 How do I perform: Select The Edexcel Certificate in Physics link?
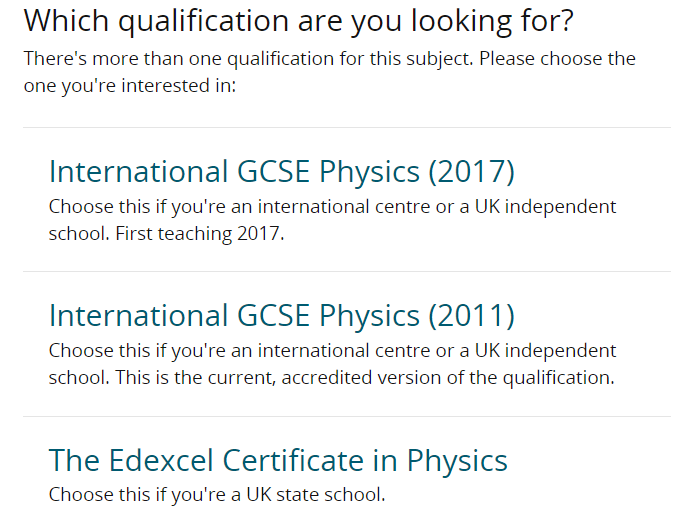pyautogui.click(x=278, y=460)
